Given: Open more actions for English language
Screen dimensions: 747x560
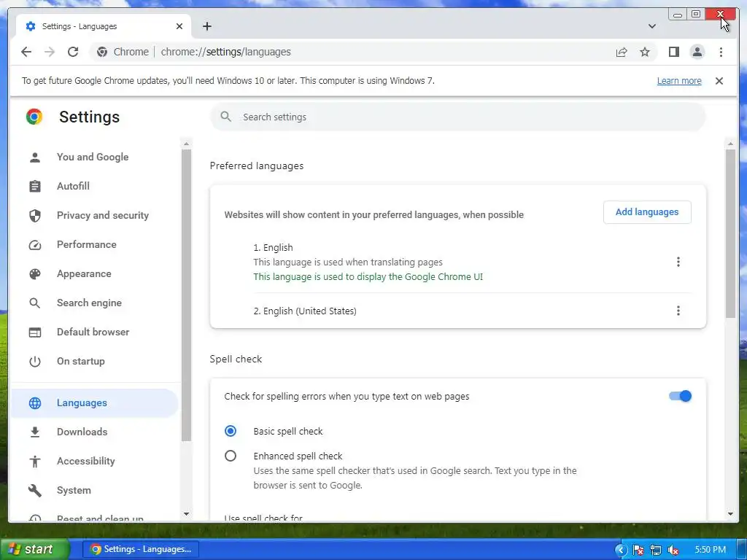Looking at the screenshot, I should click(678, 262).
